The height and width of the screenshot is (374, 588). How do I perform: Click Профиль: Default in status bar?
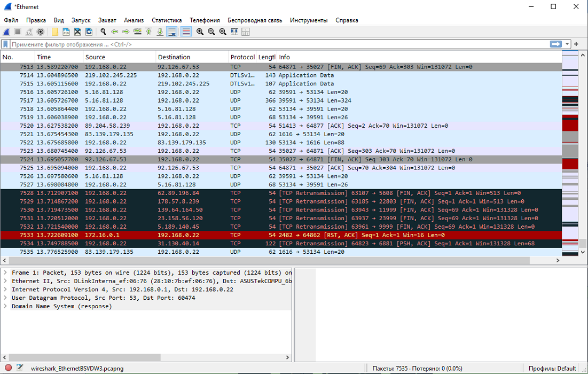552,368
